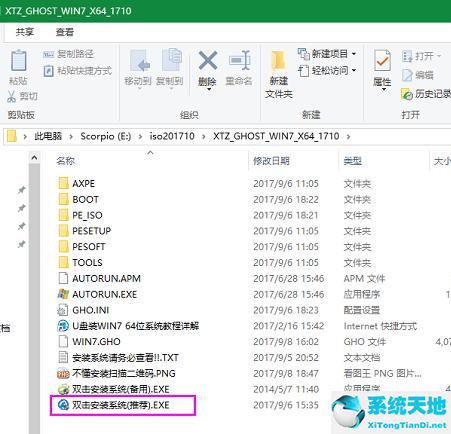The height and width of the screenshot is (434, 451).
Task: Click navigation pane scroll up arrow
Action: coord(34,158)
